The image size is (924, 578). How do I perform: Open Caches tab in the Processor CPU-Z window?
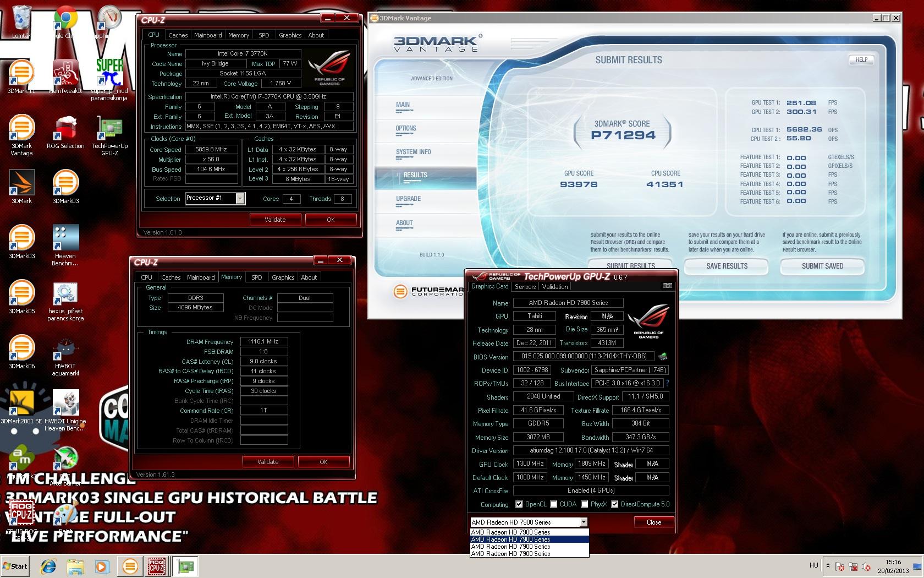(178, 35)
